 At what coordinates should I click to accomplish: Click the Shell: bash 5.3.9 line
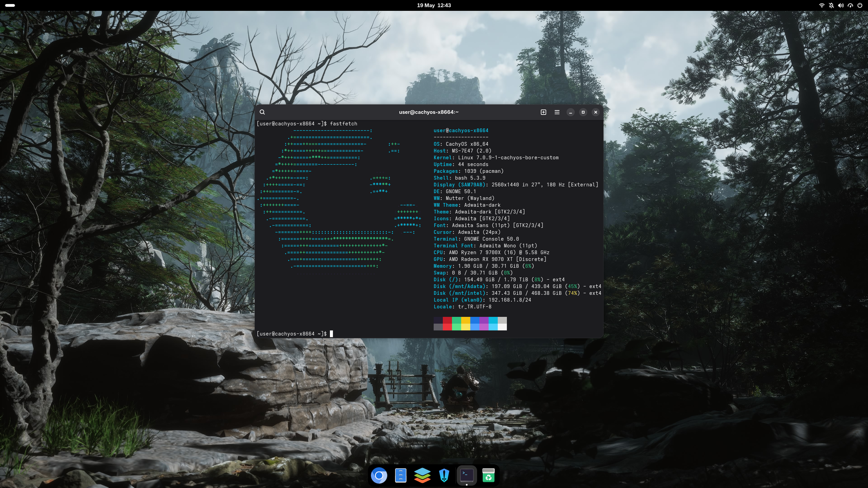[459, 178]
